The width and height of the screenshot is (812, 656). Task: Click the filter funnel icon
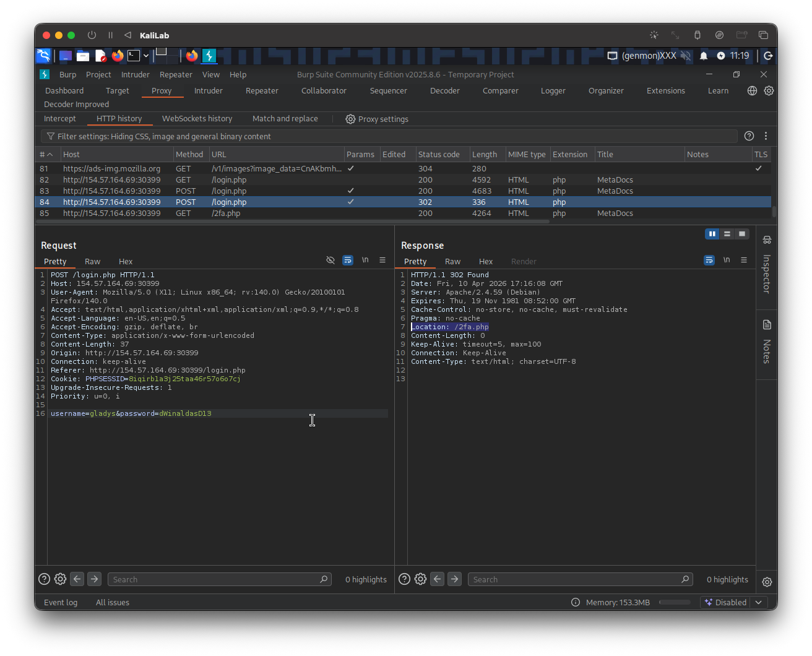click(50, 136)
